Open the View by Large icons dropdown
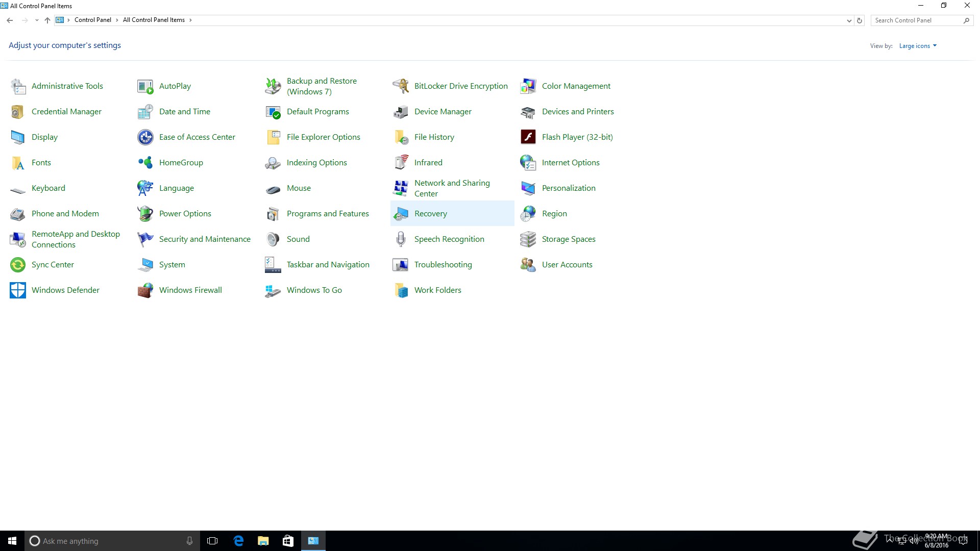980x551 pixels. [918, 46]
